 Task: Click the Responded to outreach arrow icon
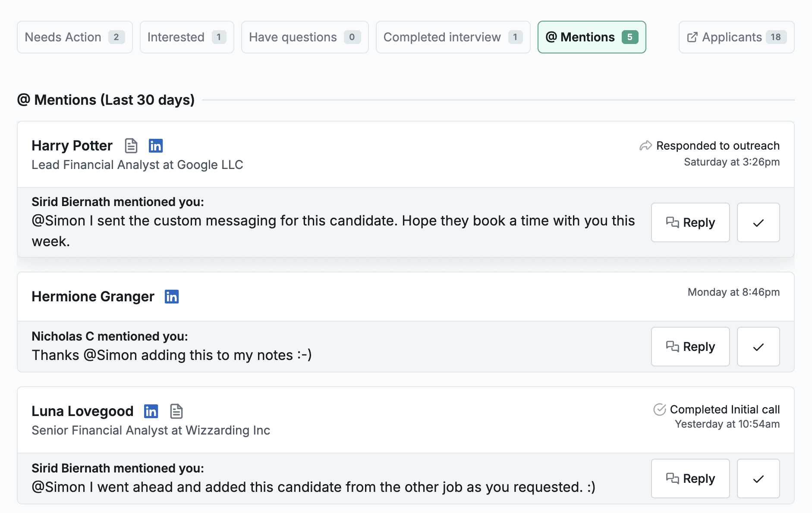(x=645, y=146)
